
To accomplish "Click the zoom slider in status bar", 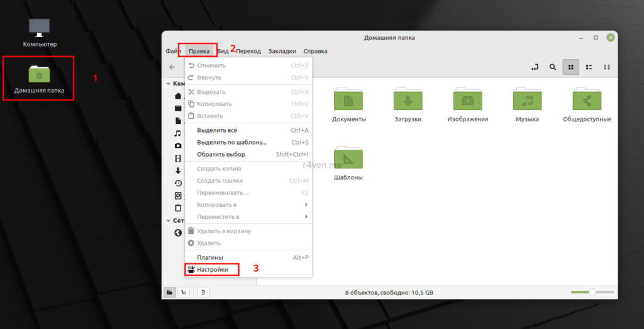I will 592,293.
